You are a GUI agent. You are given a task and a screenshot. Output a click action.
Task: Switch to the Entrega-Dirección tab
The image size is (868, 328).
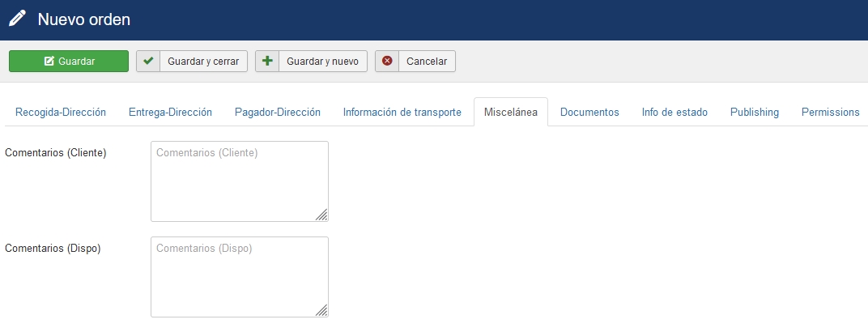click(170, 113)
